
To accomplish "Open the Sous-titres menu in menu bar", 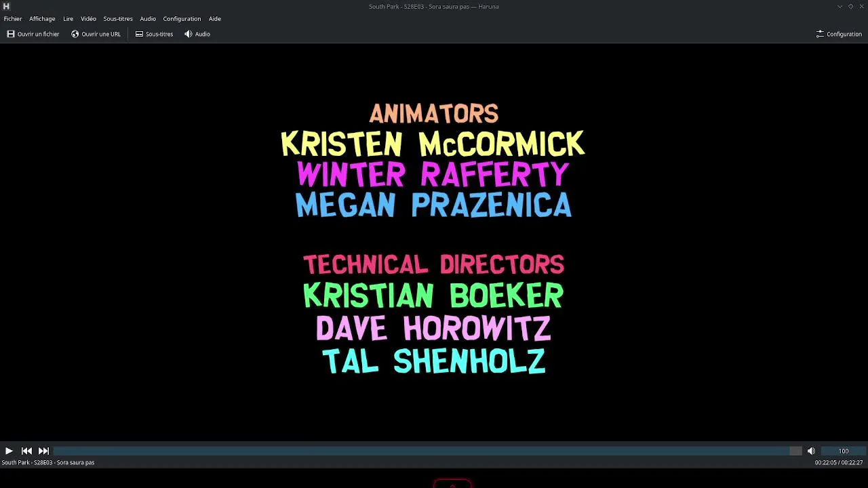I will [118, 19].
